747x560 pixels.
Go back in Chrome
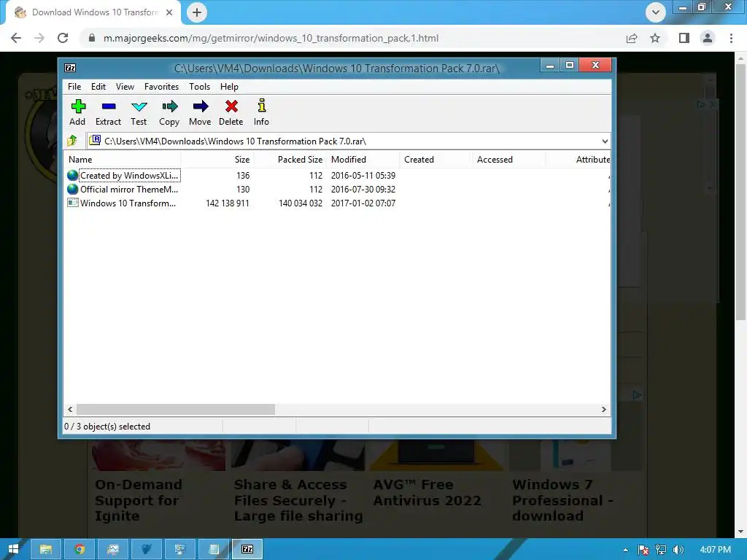(16, 38)
